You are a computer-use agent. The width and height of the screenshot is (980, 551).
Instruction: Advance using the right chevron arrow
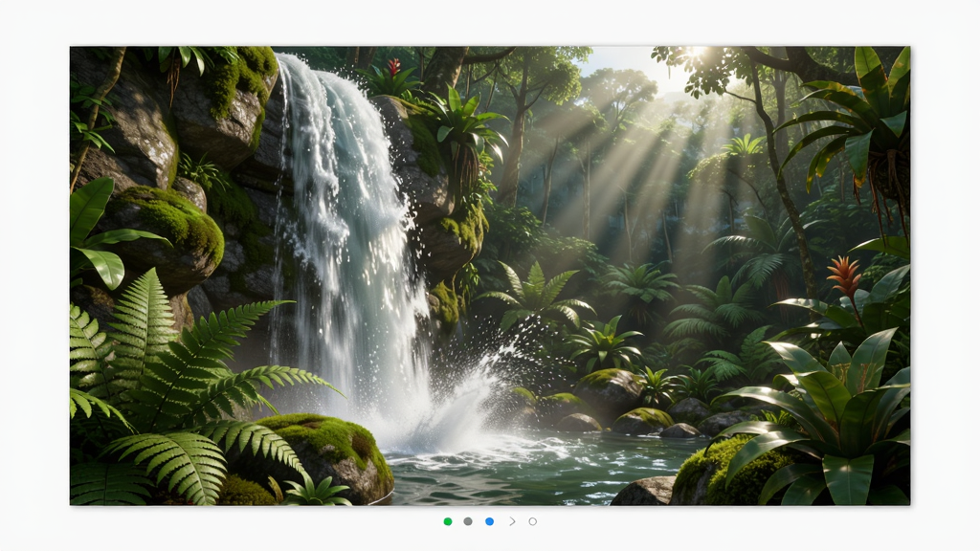(512, 521)
